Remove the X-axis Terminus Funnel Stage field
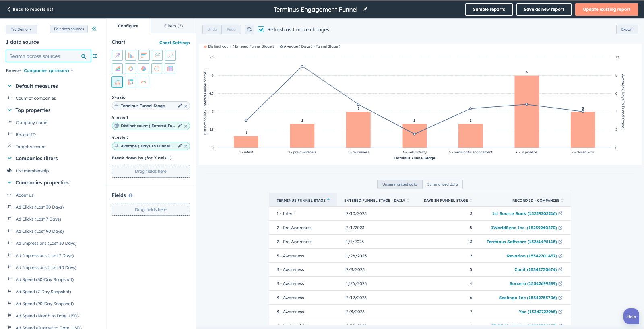 [x=186, y=106]
